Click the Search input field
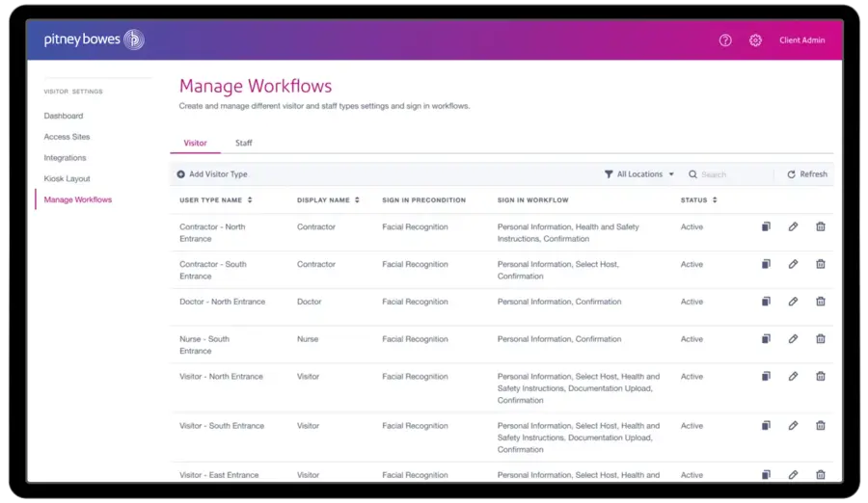Screen dimensions: 868x503 tap(733, 174)
